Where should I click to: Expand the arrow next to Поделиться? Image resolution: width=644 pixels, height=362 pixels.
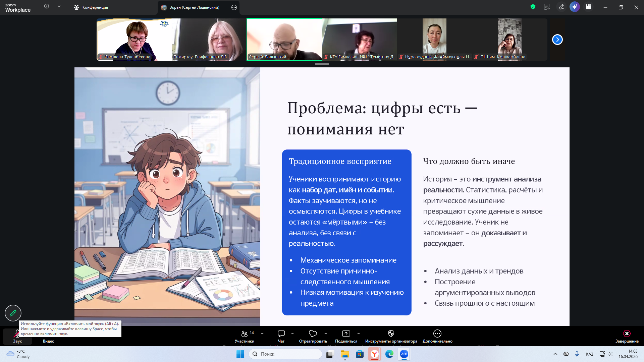tap(359, 334)
